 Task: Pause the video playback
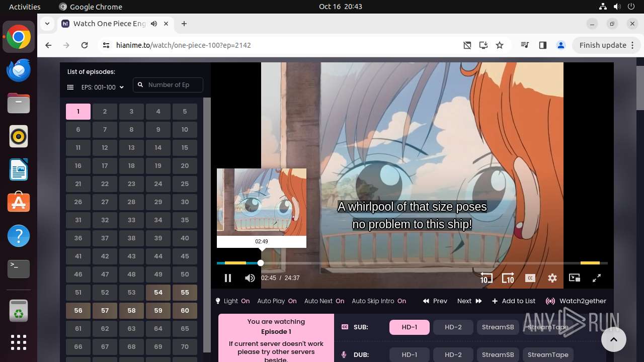tap(227, 278)
